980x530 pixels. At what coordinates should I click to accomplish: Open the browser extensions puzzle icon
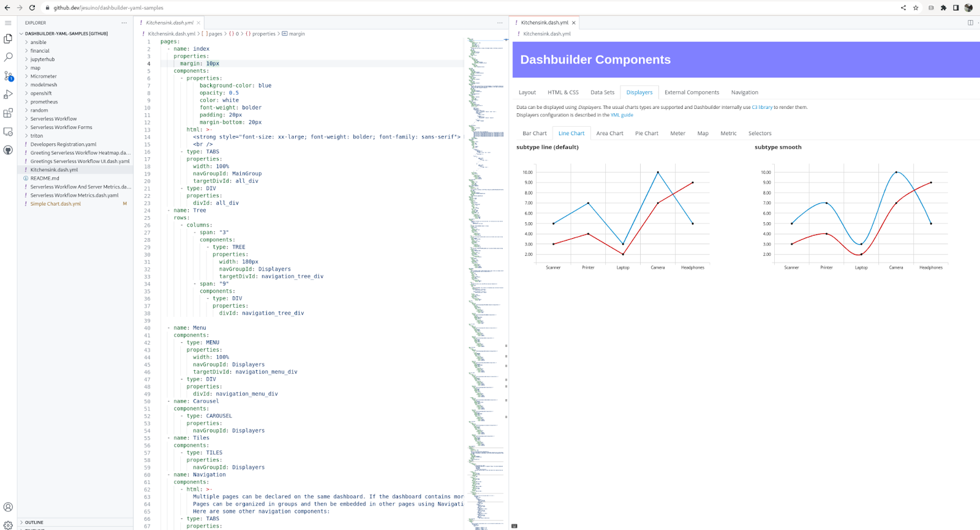click(943, 8)
